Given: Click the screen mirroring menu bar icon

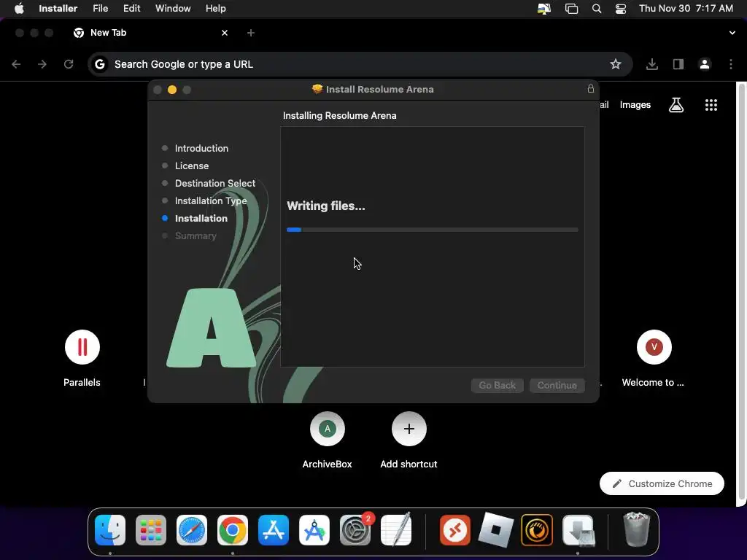Looking at the screenshot, I should pyautogui.click(x=544, y=9).
